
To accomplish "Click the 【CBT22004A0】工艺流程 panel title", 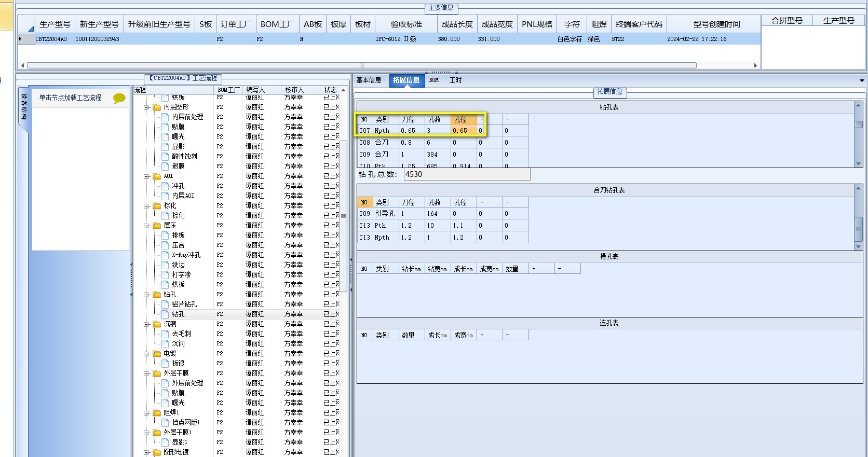I will coord(183,78).
